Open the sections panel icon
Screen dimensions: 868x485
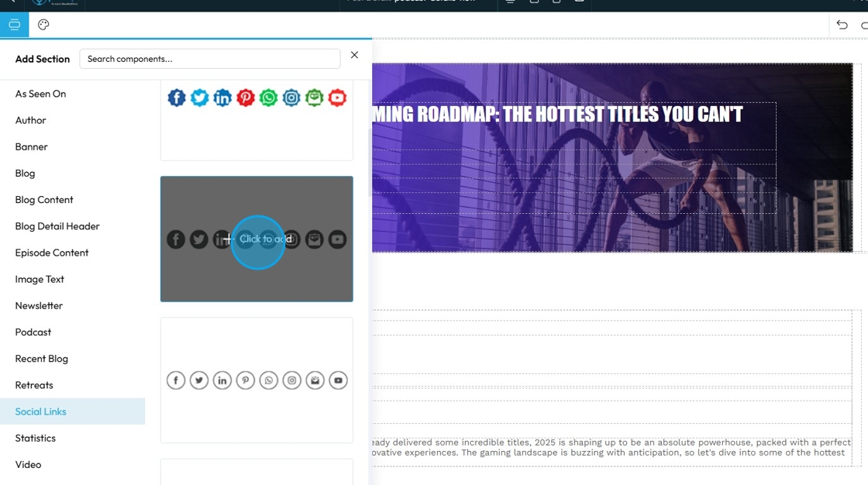tap(15, 24)
